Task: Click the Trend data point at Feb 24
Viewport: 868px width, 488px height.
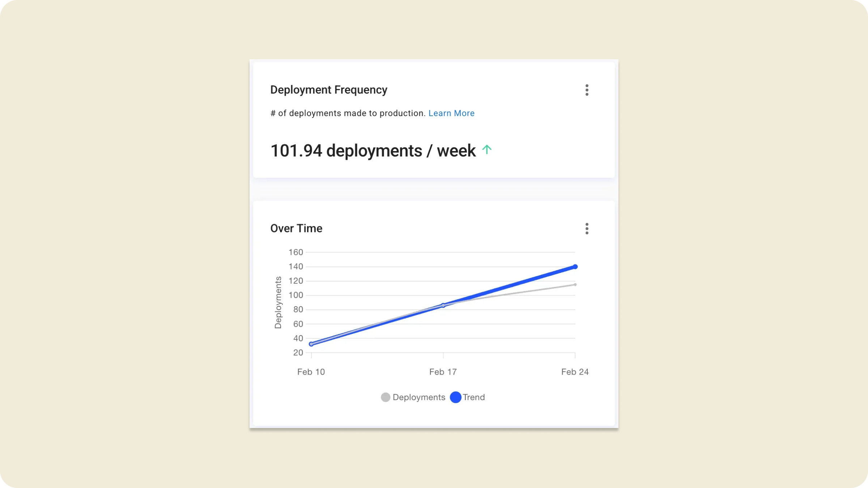Action: pos(575,267)
